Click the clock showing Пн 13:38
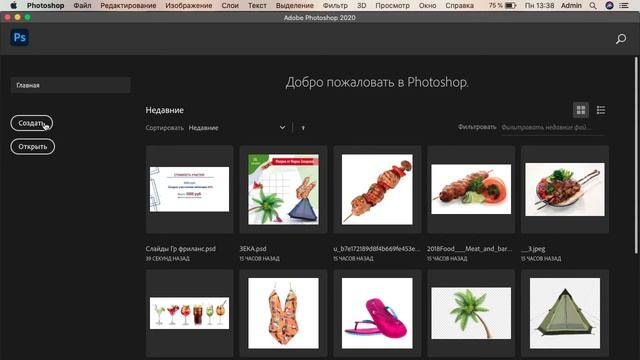The height and width of the screenshot is (360, 640). pos(539,6)
